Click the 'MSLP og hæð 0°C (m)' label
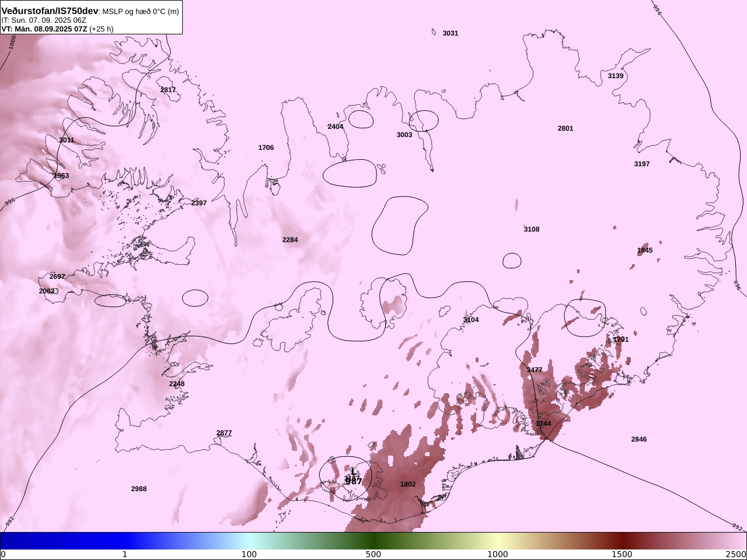This screenshot has height=560, width=747. (x=141, y=12)
